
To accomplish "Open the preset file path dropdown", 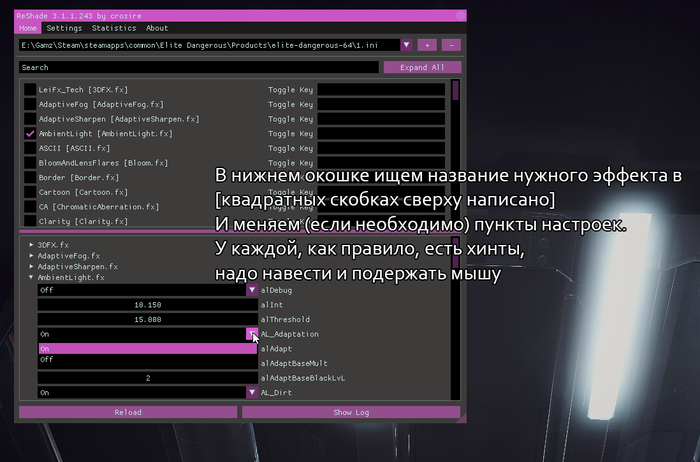I will (x=406, y=45).
